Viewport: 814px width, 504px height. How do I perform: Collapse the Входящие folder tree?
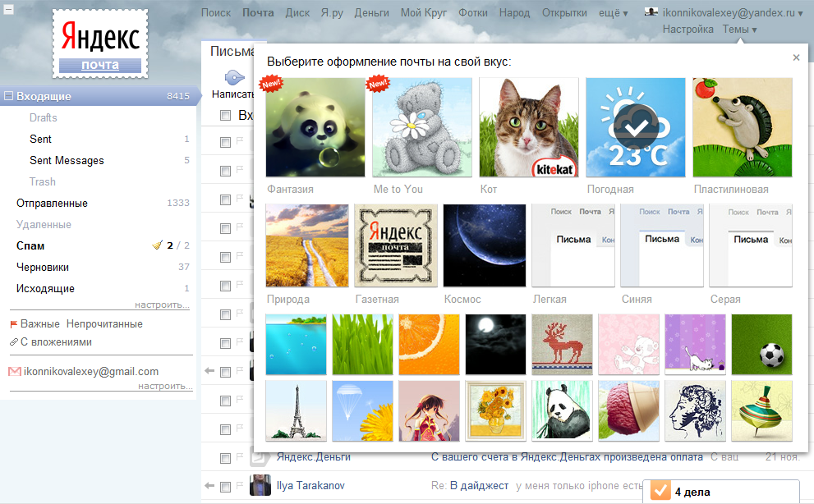8,95
